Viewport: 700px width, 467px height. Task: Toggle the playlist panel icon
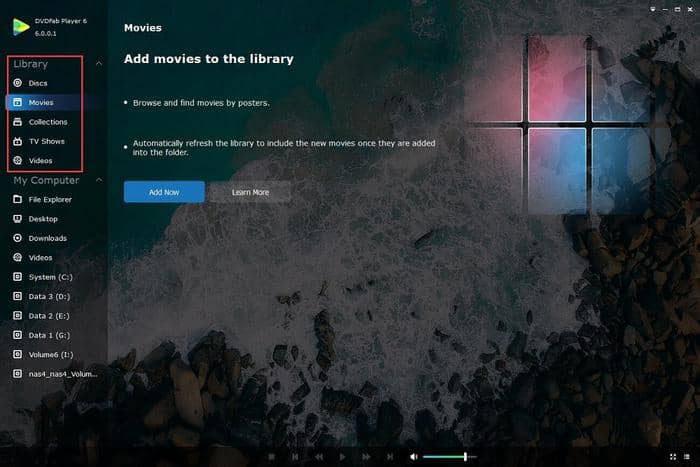(687, 457)
